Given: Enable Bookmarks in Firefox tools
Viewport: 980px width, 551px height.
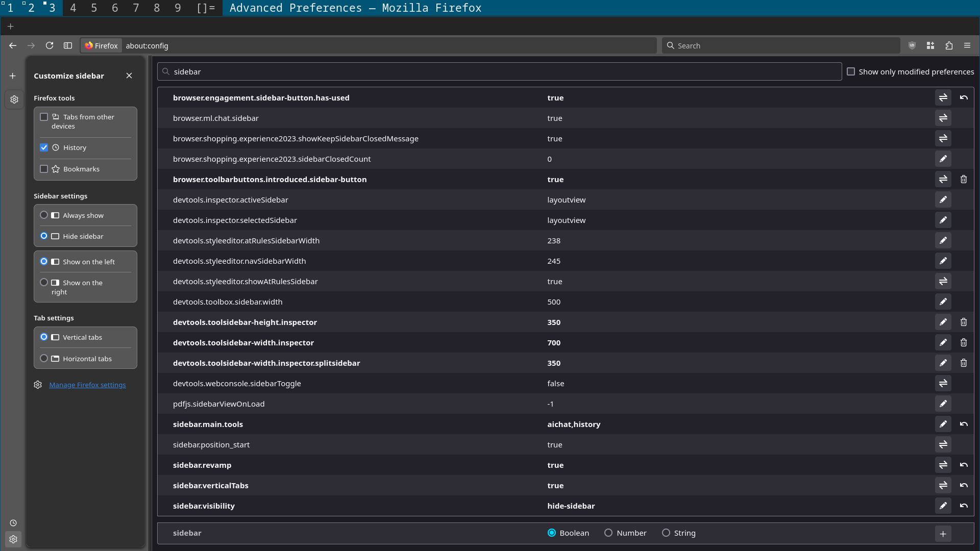Looking at the screenshot, I should point(44,169).
